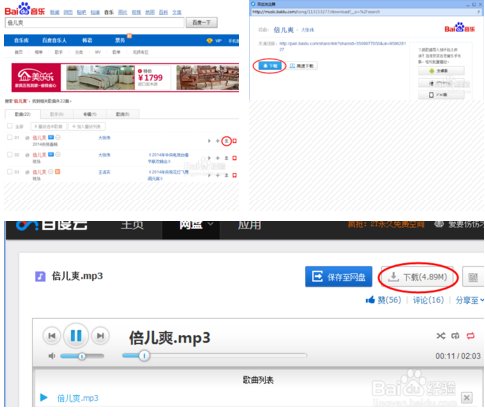The width and height of the screenshot is (485, 416).
Task: Skip to next track in the player
Action: 100,336
